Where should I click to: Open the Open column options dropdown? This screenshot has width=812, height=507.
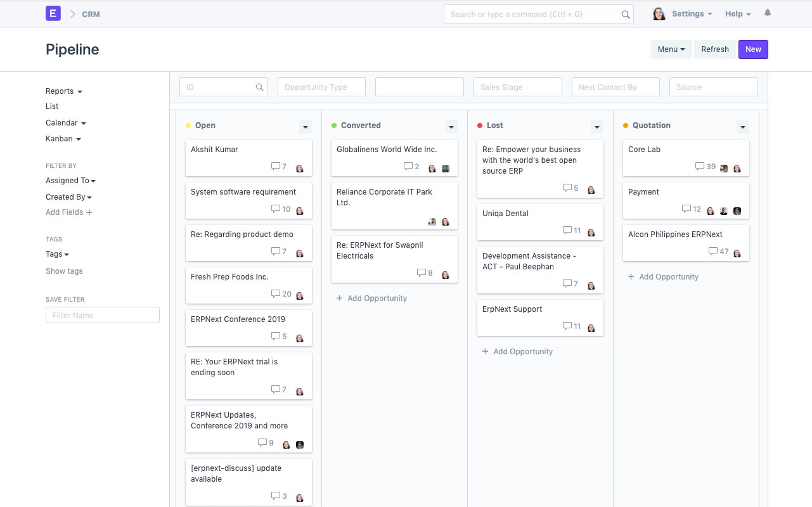point(306,127)
